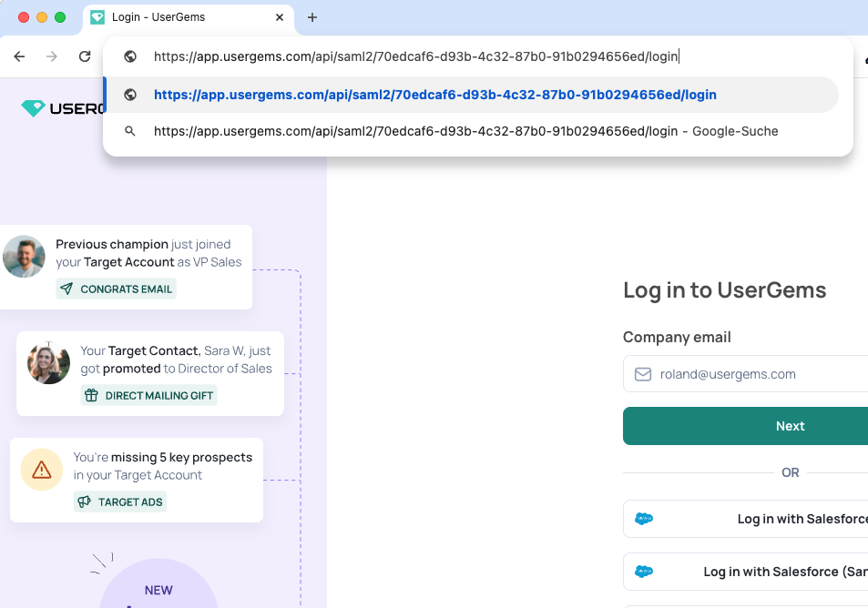Click the Salesforce cloud icon on the Sandbox button
868x608 pixels.
click(x=643, y=572)
